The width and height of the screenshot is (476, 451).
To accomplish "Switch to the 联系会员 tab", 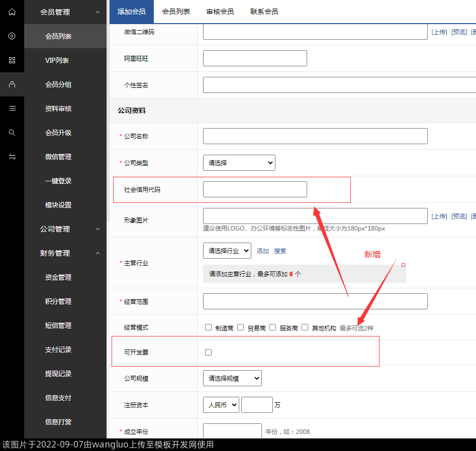I will coord(264,12).
